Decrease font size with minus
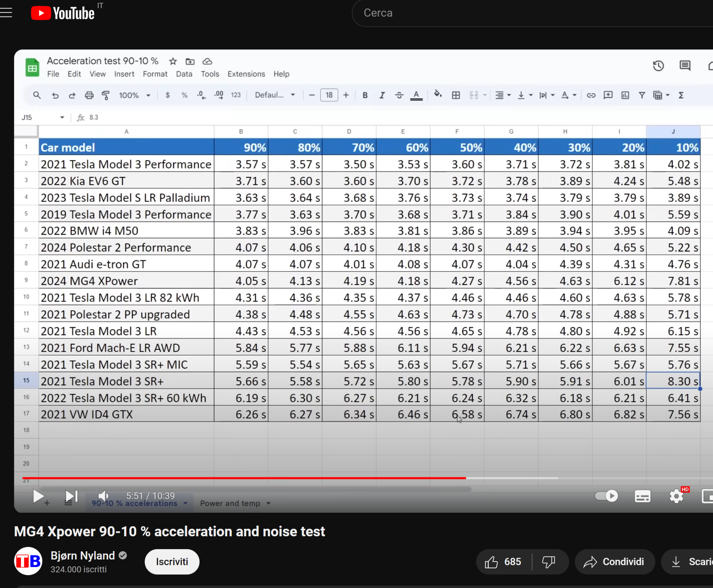Viewport: 713px width, 588px height. tap(312, 95)
